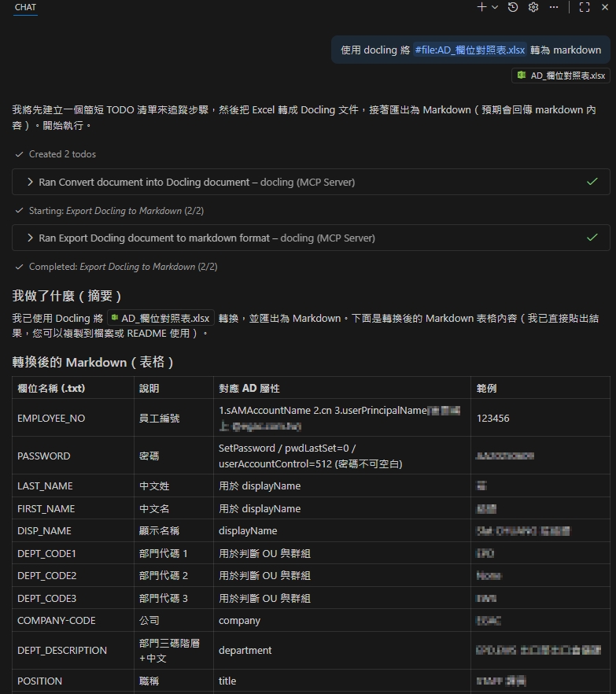
Task: Open the more actions ellipsis menu
Action: coord(554,7)
